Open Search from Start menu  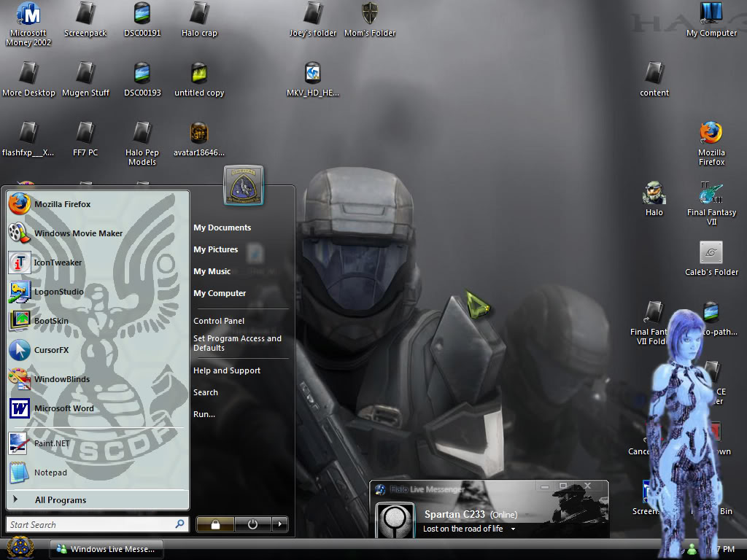click(x=205, y=392)
